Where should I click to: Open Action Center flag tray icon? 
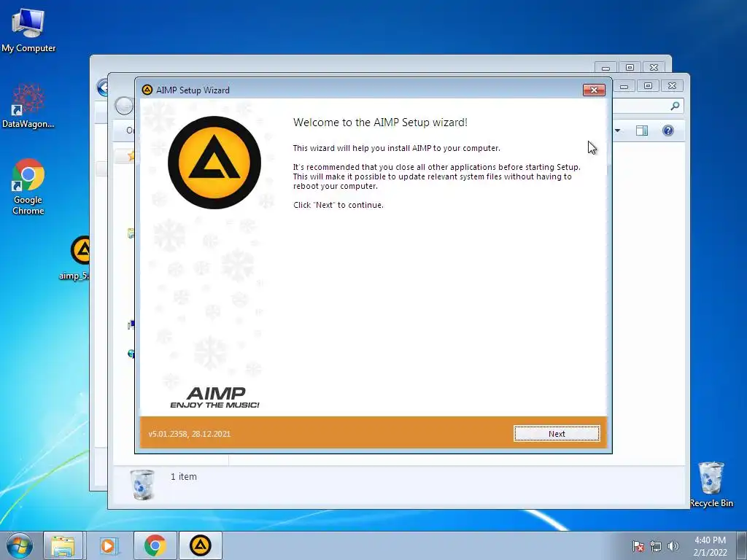[638, 546]
